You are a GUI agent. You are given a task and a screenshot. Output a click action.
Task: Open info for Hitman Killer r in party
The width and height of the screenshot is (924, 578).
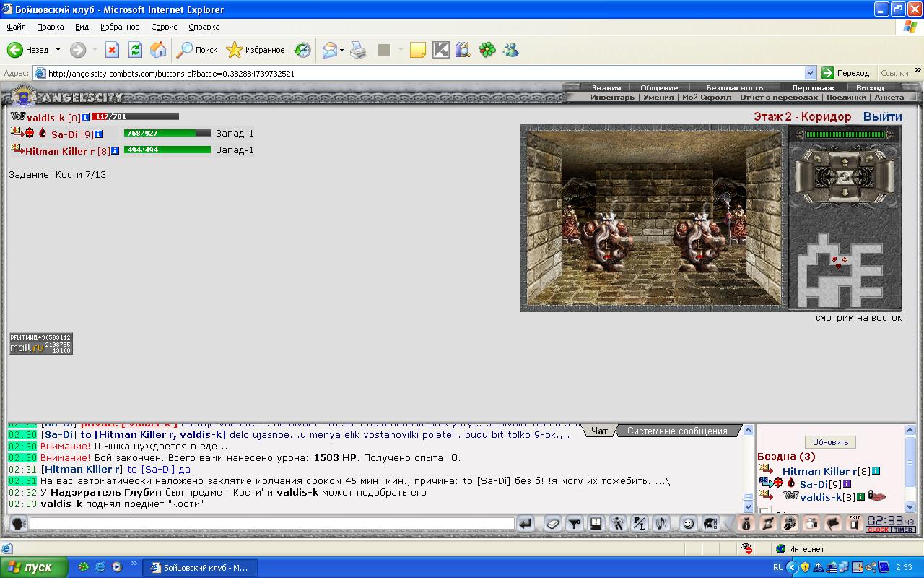pos(115,151)
